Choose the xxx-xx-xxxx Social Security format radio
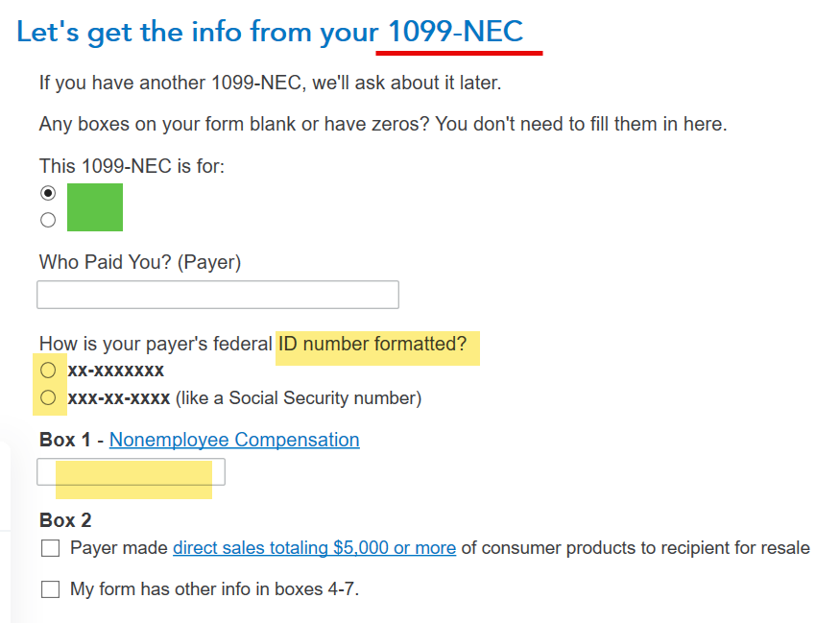840x623 pixels. (49, 397)
